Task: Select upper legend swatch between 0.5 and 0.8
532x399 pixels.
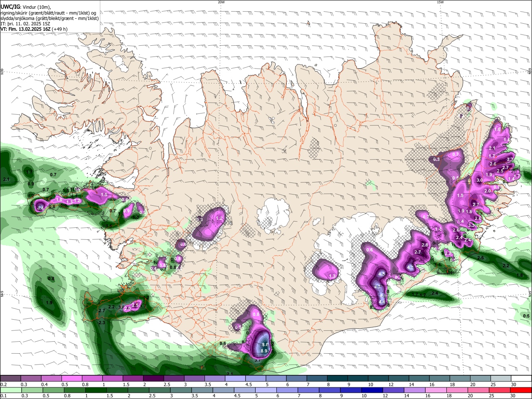Action: pyautogui.click(x=71, y=378)
